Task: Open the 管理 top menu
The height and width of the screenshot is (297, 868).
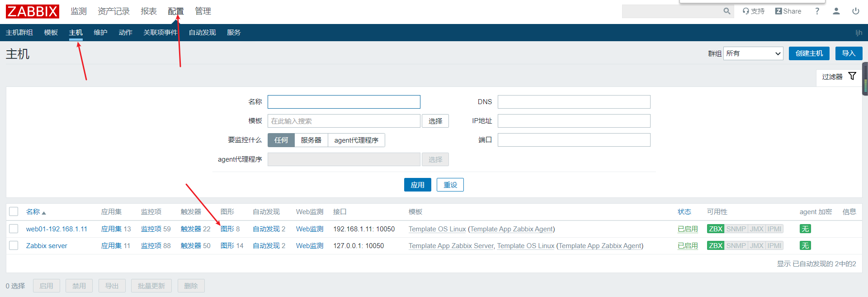Action: click(203, 11)
